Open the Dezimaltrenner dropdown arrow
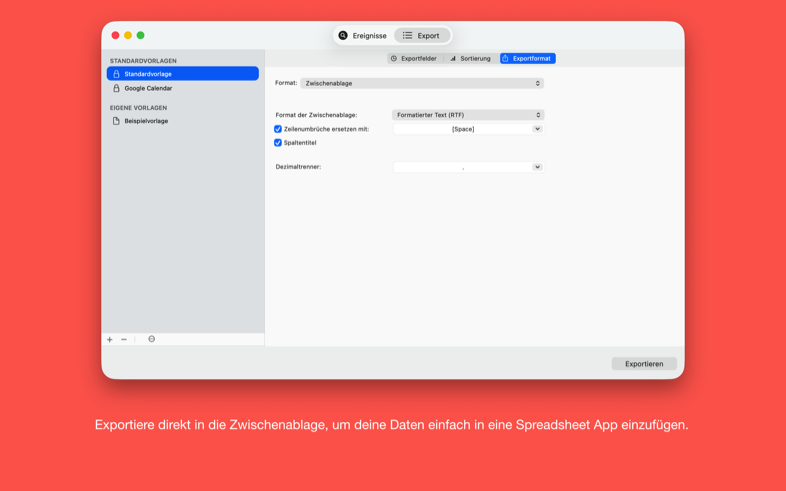This screenshot has width=786, height=491. [537, 167]
